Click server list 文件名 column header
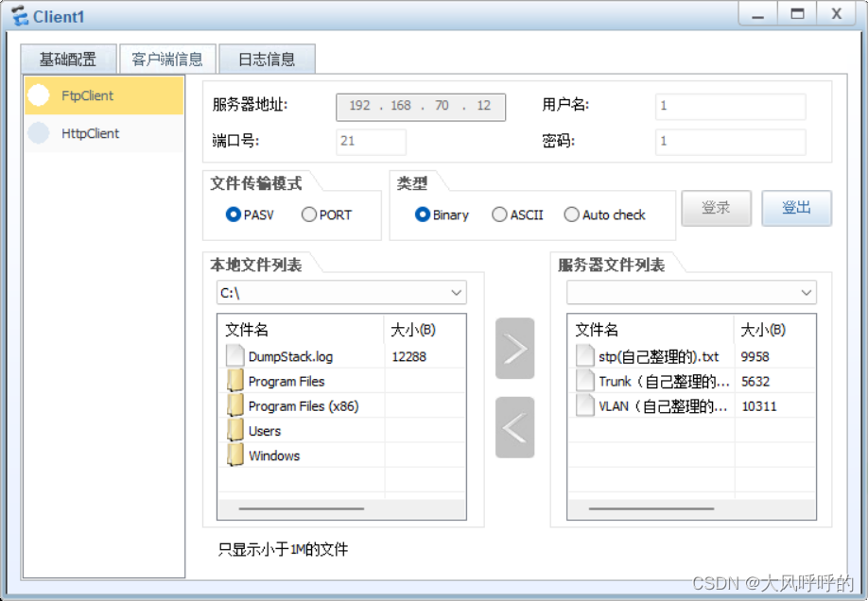 [651, 330]
